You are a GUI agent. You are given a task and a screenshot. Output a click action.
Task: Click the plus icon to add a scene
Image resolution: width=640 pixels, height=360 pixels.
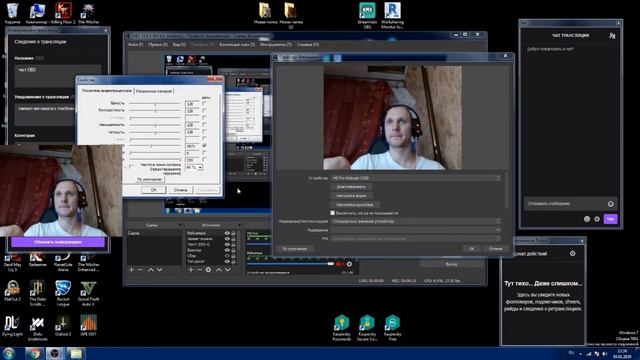pos(131,270)
